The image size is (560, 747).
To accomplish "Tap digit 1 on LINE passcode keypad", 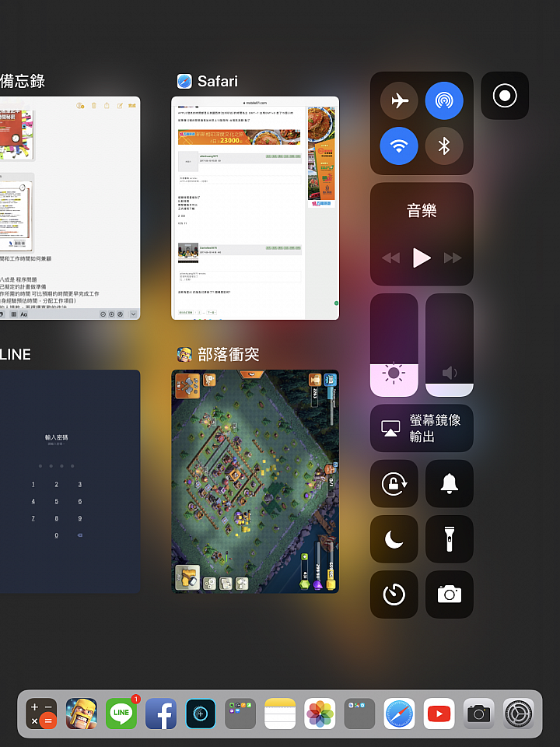I will 33,484.
